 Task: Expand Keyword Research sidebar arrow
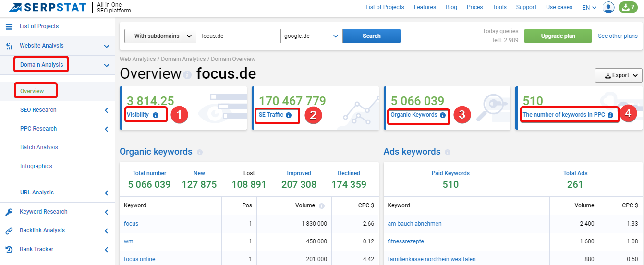tap(107, 212)
